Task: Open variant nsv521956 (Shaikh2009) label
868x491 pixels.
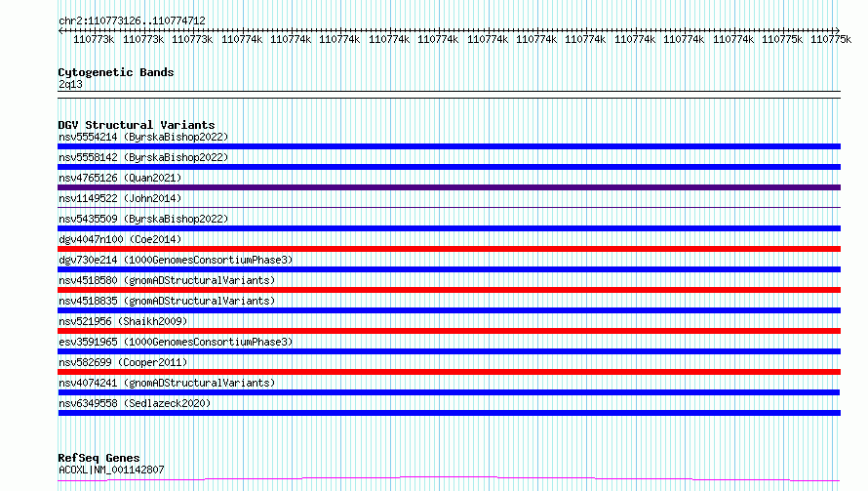Action: (x=123, y=321)
